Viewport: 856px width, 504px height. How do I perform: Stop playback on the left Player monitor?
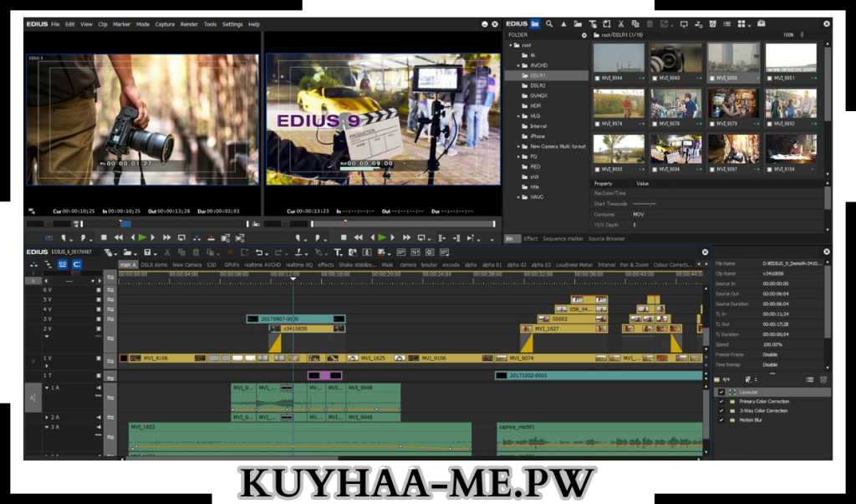[104, 237]
